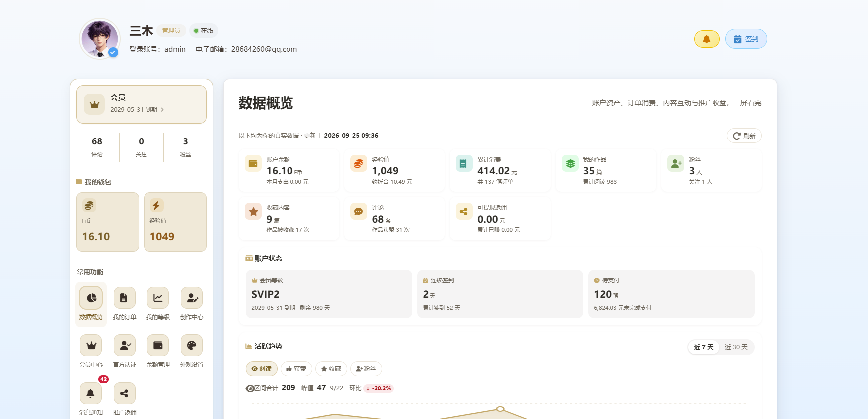Click the 连续签到 status card
The height and width of the screenshot is (419, 868).
pos(500,294)
